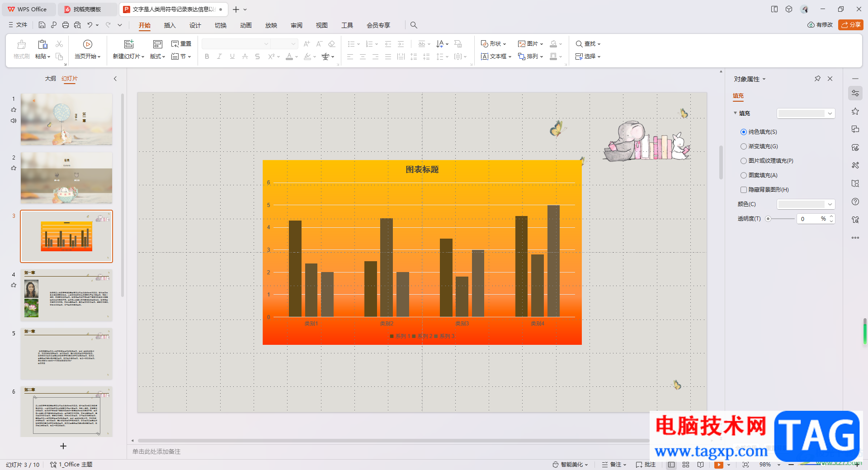The height and width of the screenshot is (470, 868).
Task: Collapse the slide thumbnail pane
Action: tap(115, 79)
